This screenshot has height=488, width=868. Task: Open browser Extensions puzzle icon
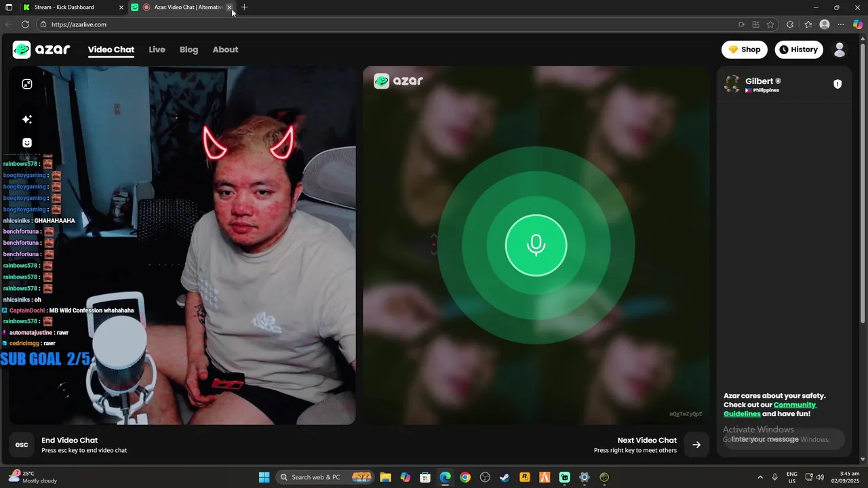coord(790,24)
